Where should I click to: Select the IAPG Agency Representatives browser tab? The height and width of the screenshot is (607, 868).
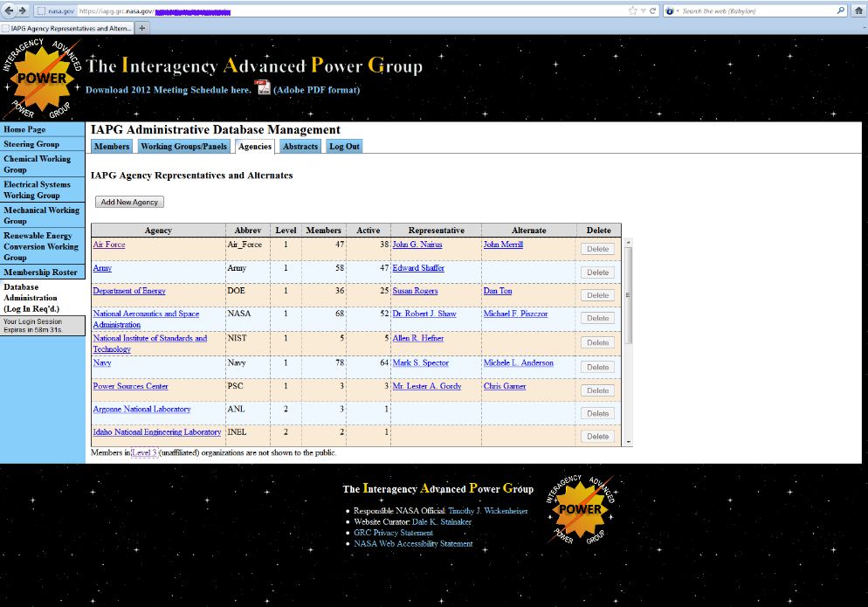[67, 28]
